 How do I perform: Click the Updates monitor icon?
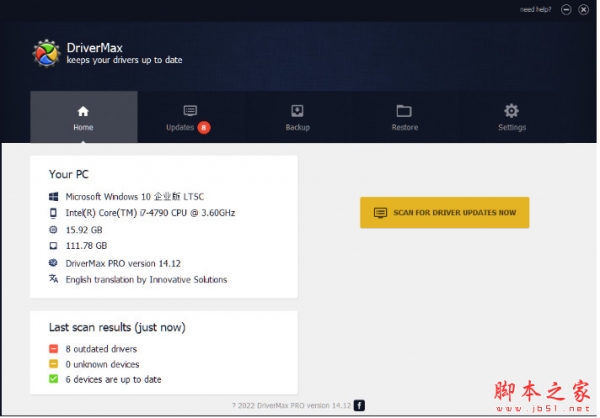click(x=190, y=111)
